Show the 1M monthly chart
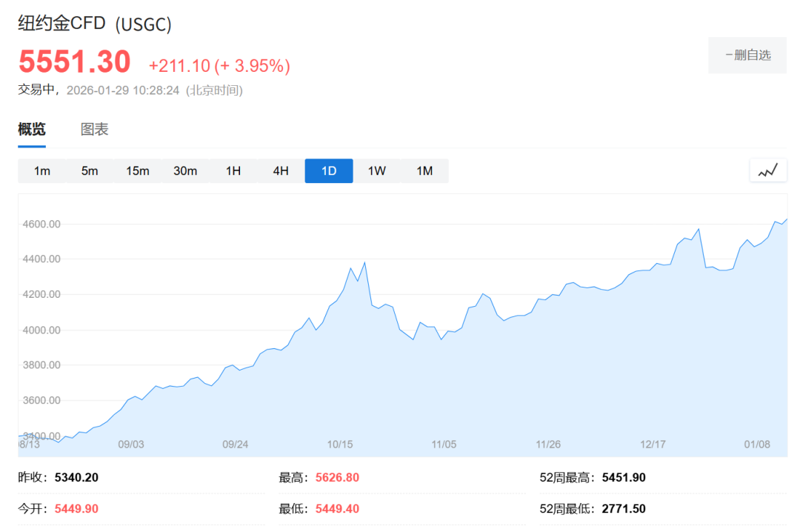 (x=424, y=171)
